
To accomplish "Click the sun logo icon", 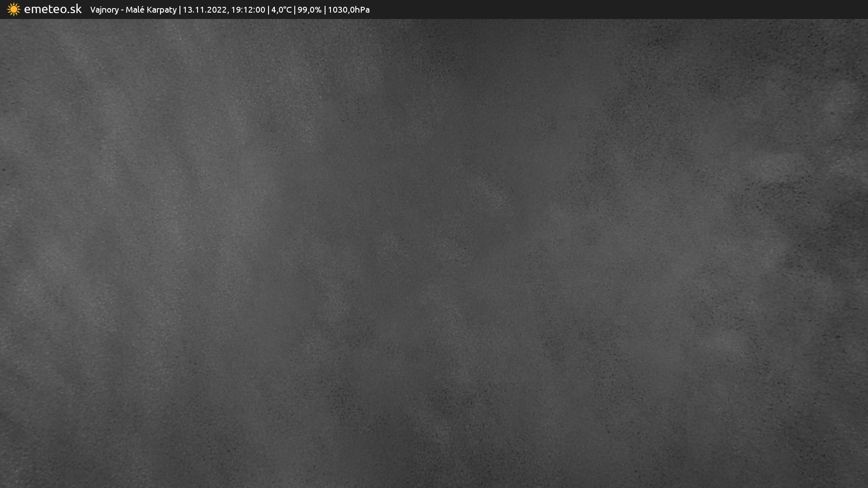I will (14, 9).
